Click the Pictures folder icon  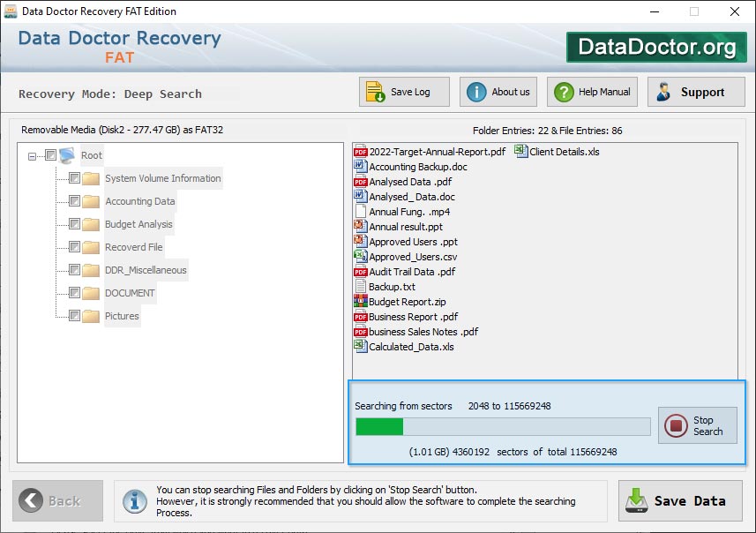[x=91, y=317]
